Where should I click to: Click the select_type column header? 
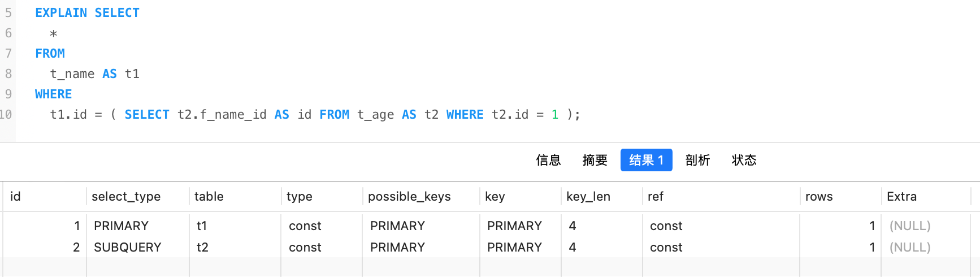126,197
